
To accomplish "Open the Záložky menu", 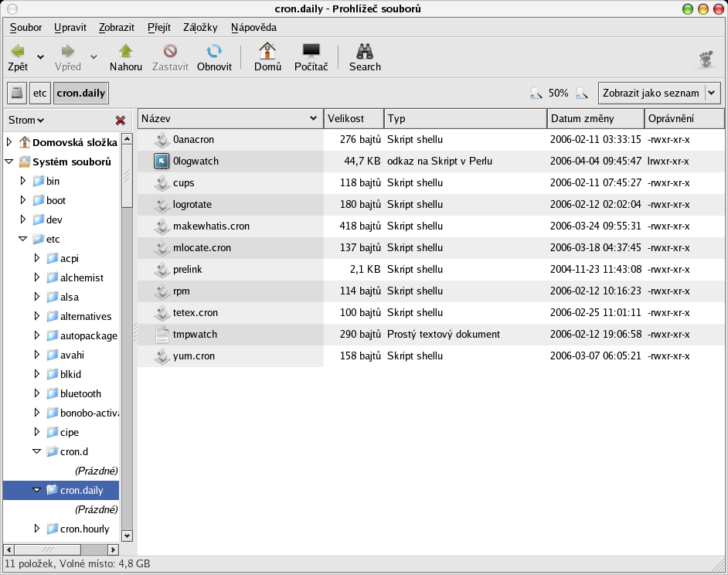I will pos(200,27).
